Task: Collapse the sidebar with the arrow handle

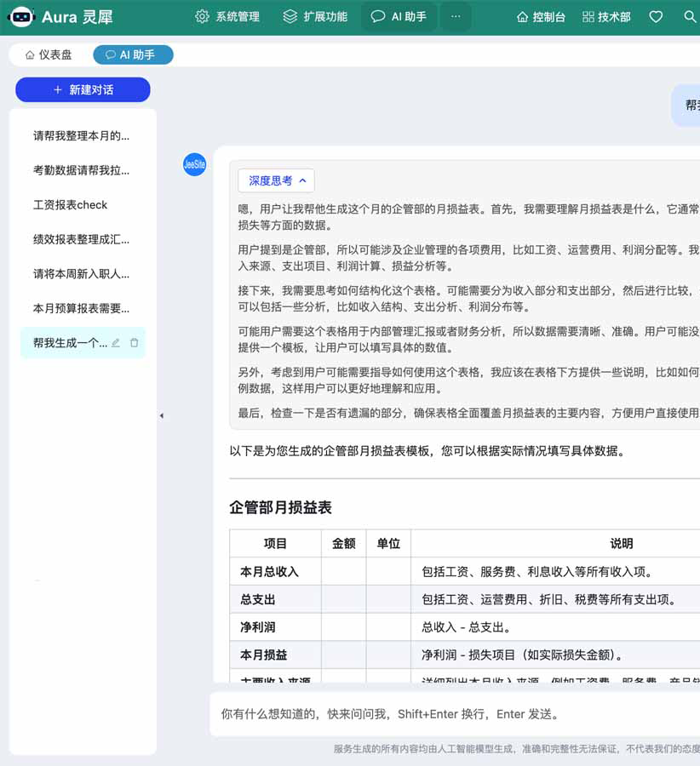Action: coord(161,415)
